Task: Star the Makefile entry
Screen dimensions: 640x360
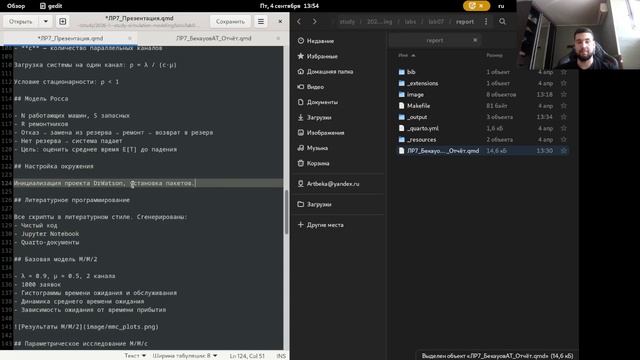Action: pos(563,106)
